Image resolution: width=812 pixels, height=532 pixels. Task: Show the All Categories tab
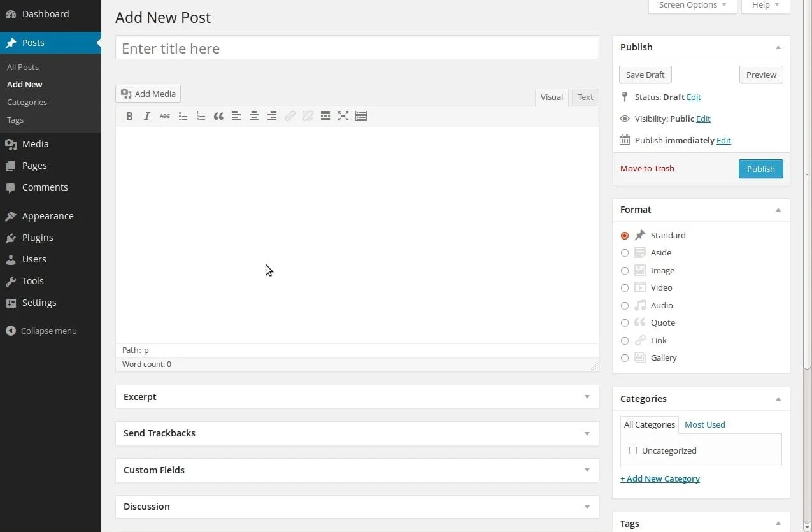[650, 424]
